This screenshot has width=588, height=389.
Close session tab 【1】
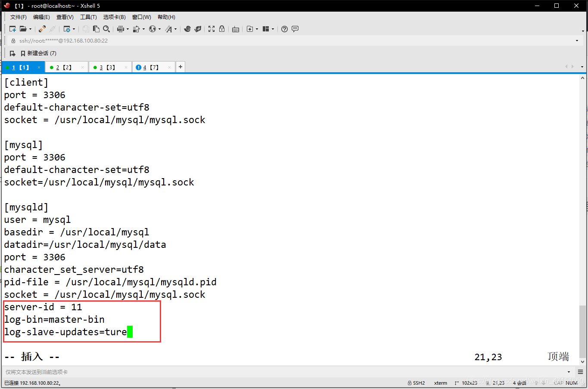click(x=39, y=68)
